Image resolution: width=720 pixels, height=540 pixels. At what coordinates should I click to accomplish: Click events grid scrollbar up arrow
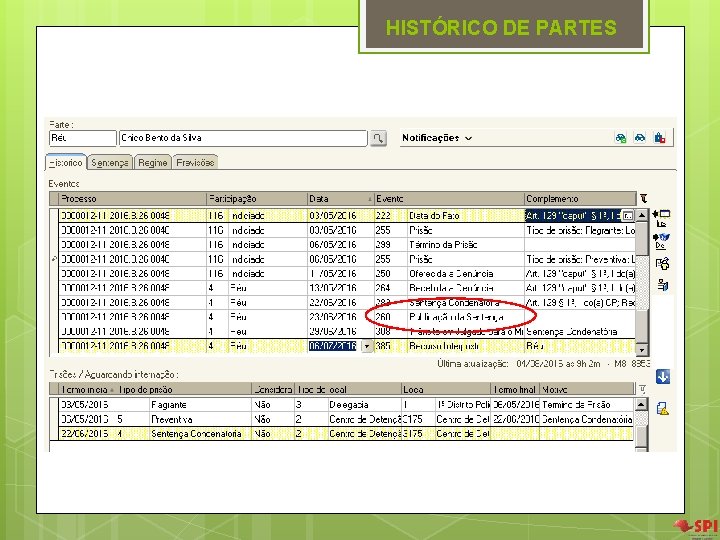point(642,215)
